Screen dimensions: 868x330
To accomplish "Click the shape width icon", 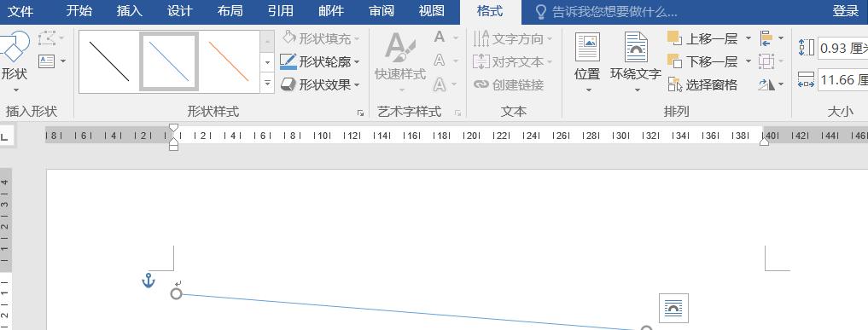I will pos(806,80).
